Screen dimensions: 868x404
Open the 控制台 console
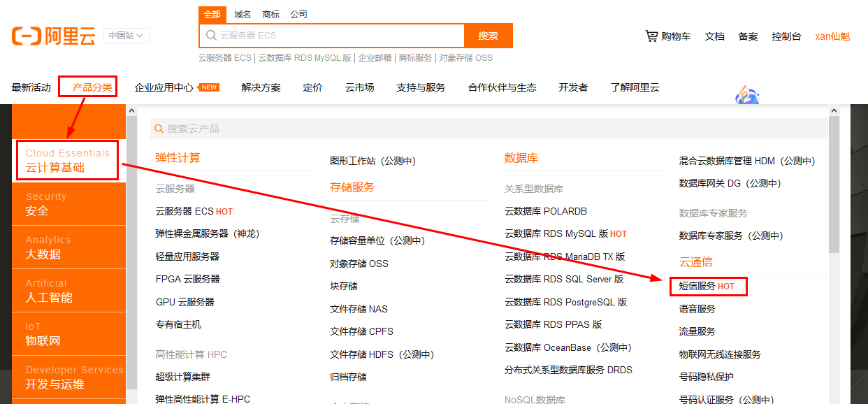click(786, 36)
